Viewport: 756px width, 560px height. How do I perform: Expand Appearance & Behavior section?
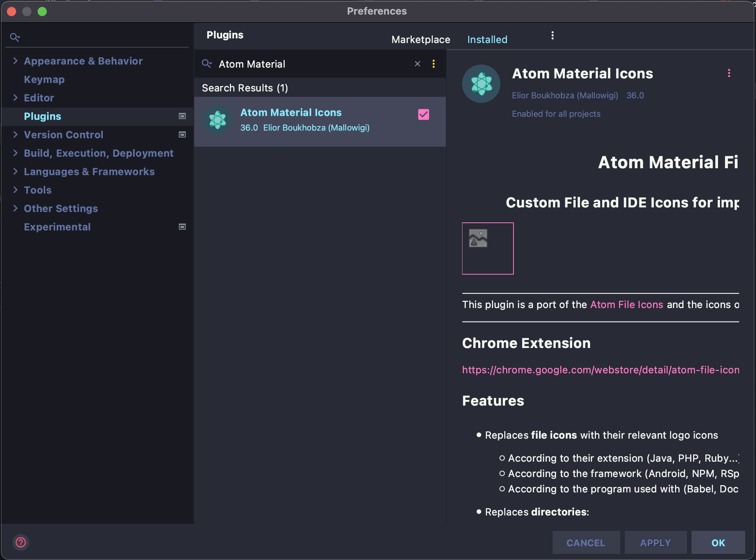coord(15,61)
